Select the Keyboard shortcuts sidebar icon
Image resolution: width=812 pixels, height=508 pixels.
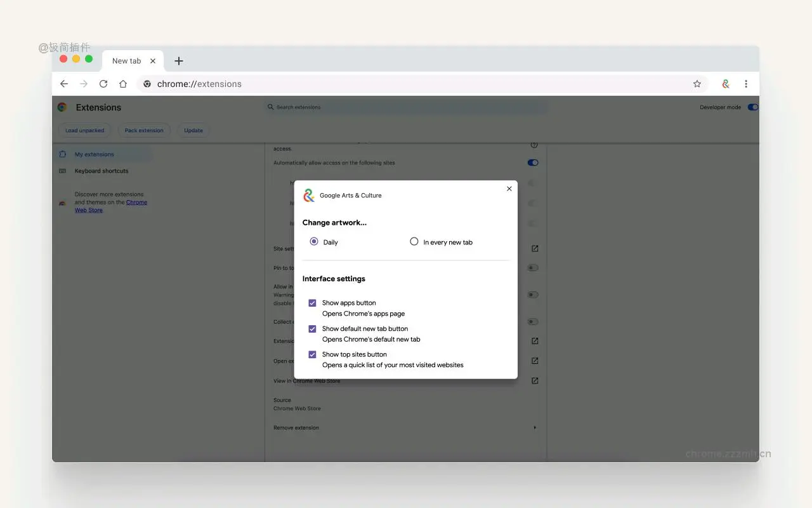[62, 171]
